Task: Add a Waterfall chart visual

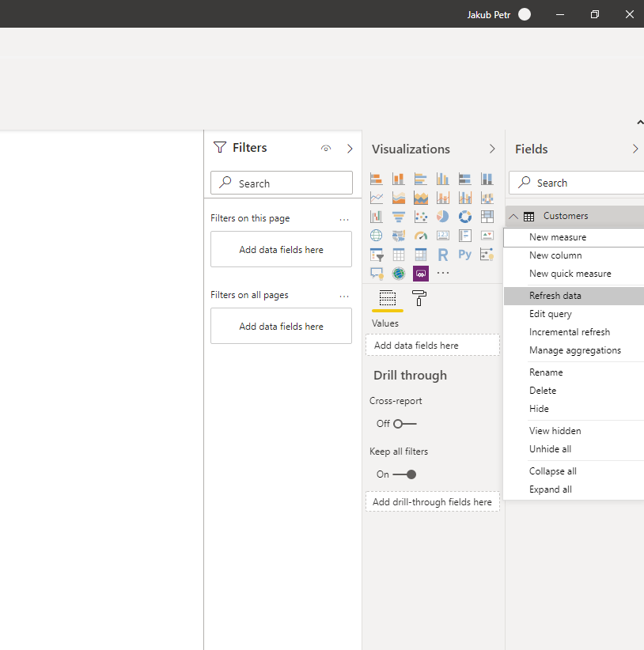Action: 376,217
